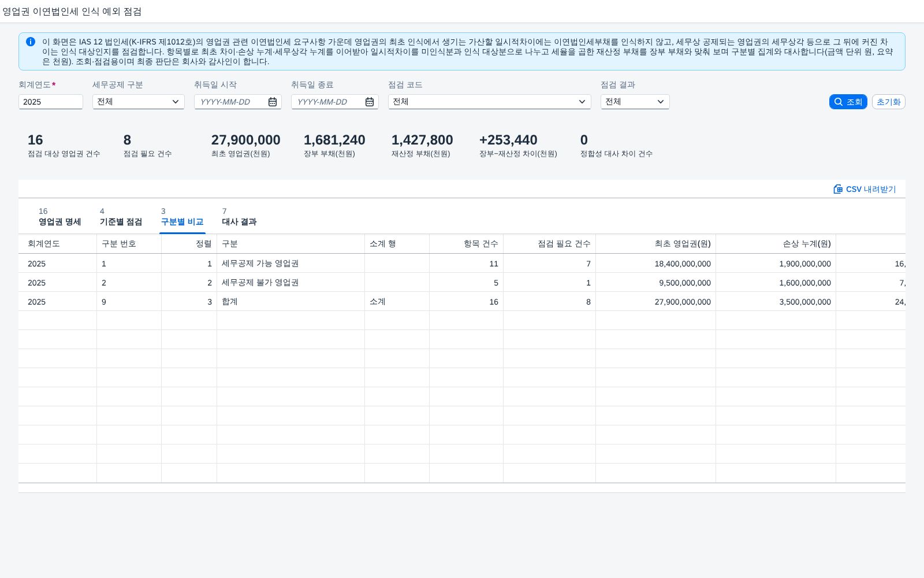Click the 27,900,000,000 total cell

[x=656, y=302]
